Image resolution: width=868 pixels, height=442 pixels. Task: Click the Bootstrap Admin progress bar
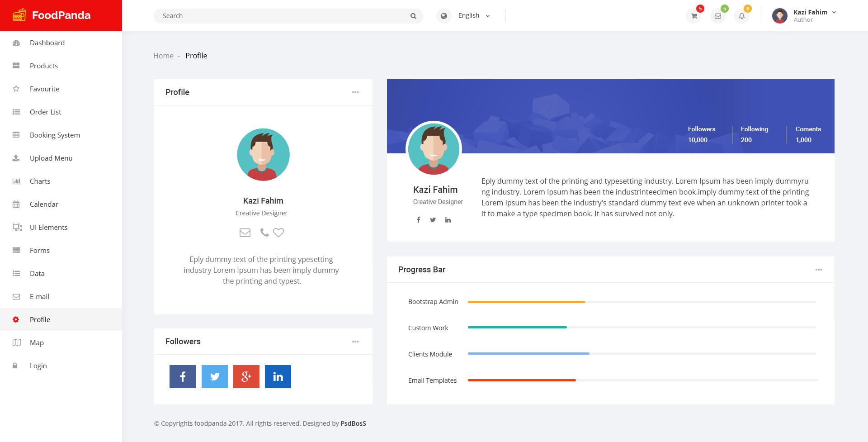(526, 302)
